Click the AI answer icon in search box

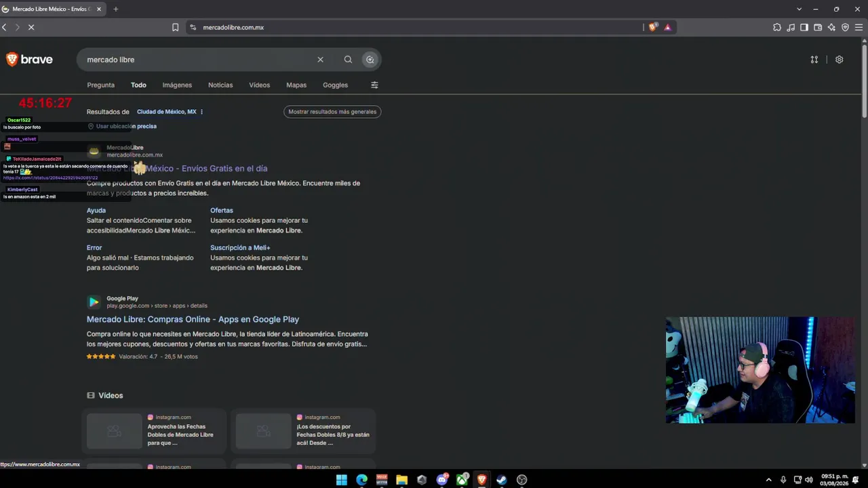pyautogui.click(x=370, y=60)
